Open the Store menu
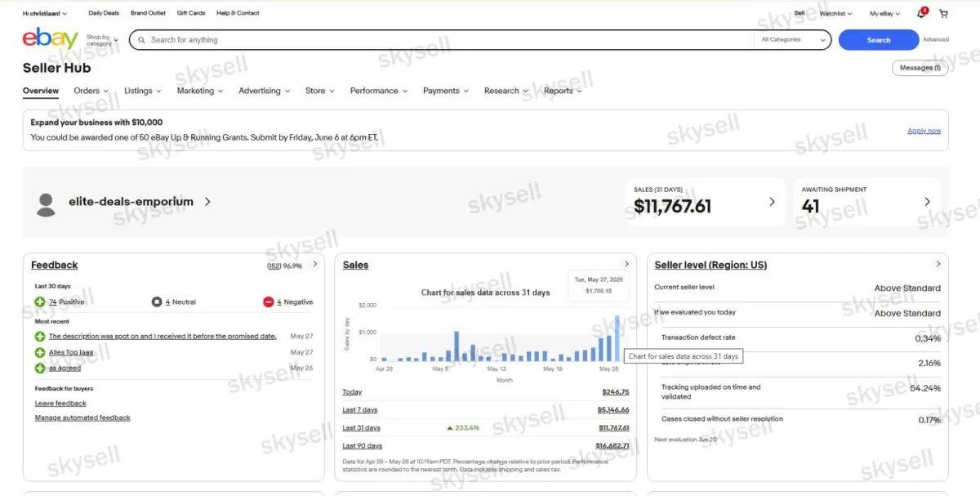Image resolution: width=980 pixels, height=496 pixels. point(319,91)
